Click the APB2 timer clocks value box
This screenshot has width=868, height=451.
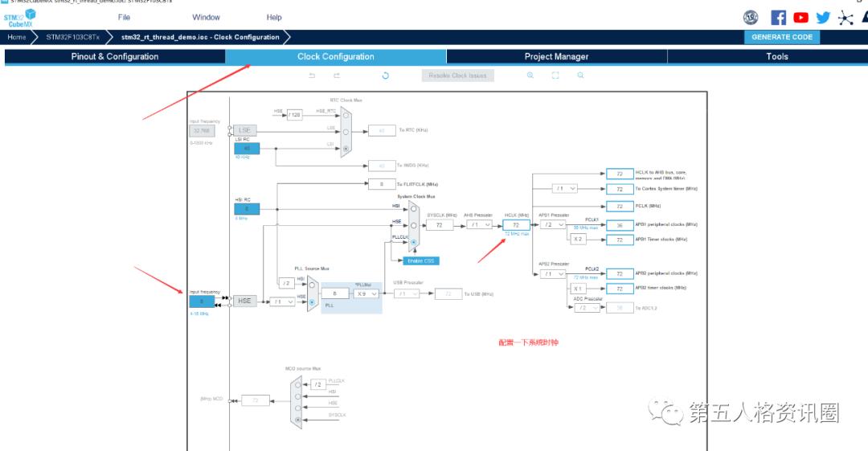click(x=620, y=289)
